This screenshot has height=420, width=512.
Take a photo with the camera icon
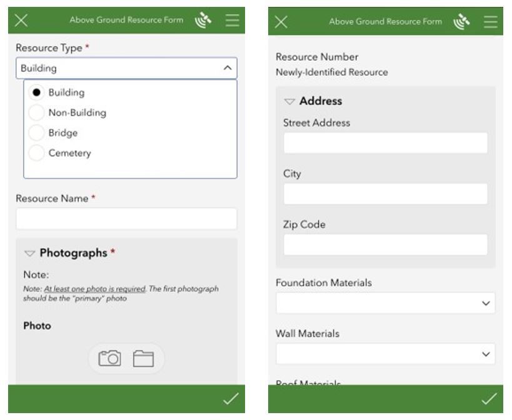pyautogui.click(x=110, y=358)
